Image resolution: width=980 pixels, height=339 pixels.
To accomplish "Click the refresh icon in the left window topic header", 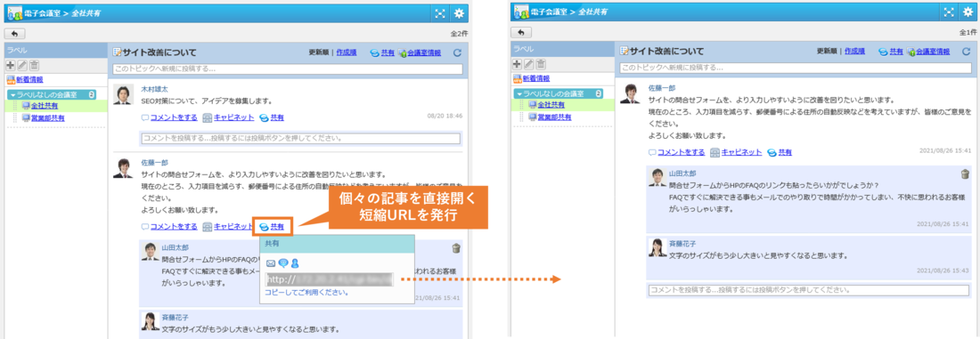I will [457, 53].
